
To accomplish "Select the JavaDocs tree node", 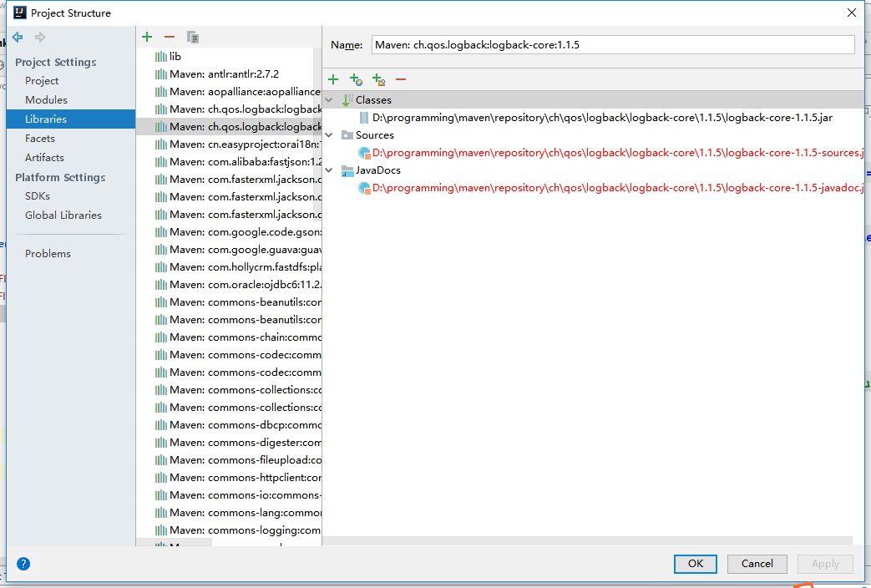I will (x=377, y=170).
